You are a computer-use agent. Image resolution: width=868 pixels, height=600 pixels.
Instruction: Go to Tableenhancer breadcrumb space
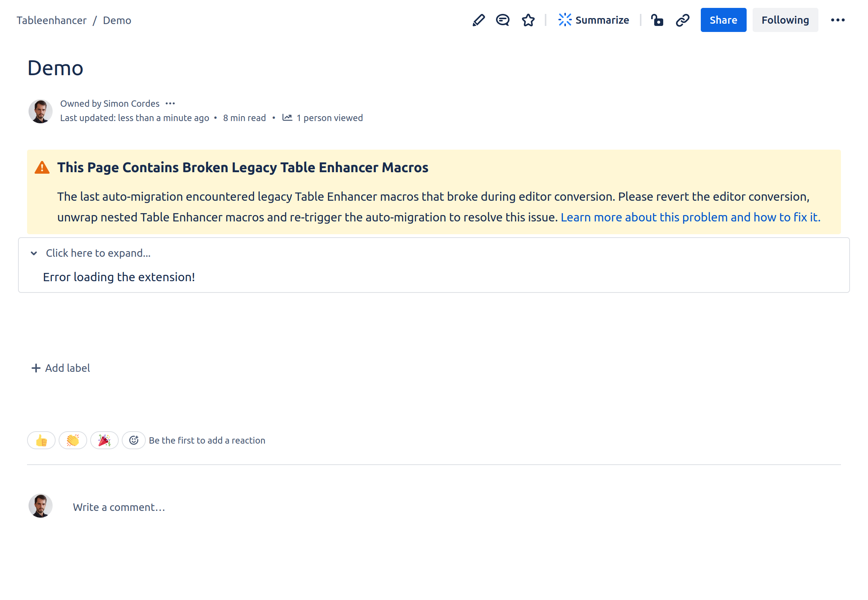tap(51, 20)
